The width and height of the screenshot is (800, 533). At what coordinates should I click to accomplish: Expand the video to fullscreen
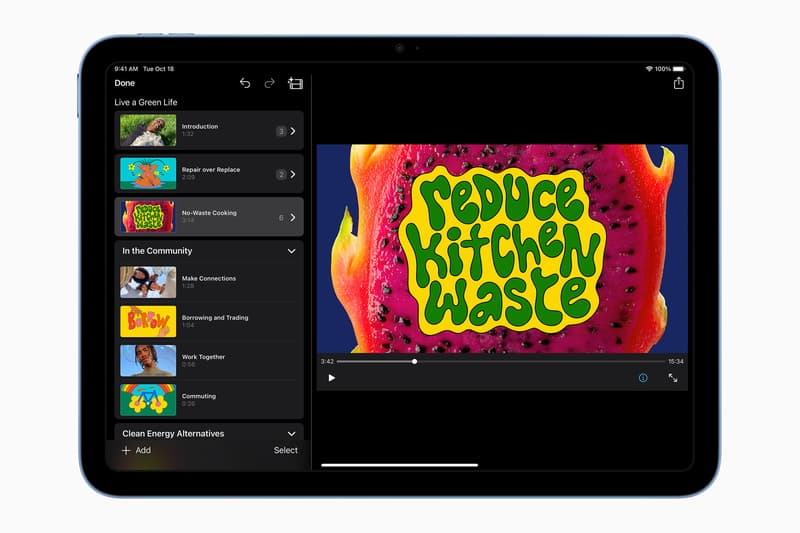click(x=673, y=378)
